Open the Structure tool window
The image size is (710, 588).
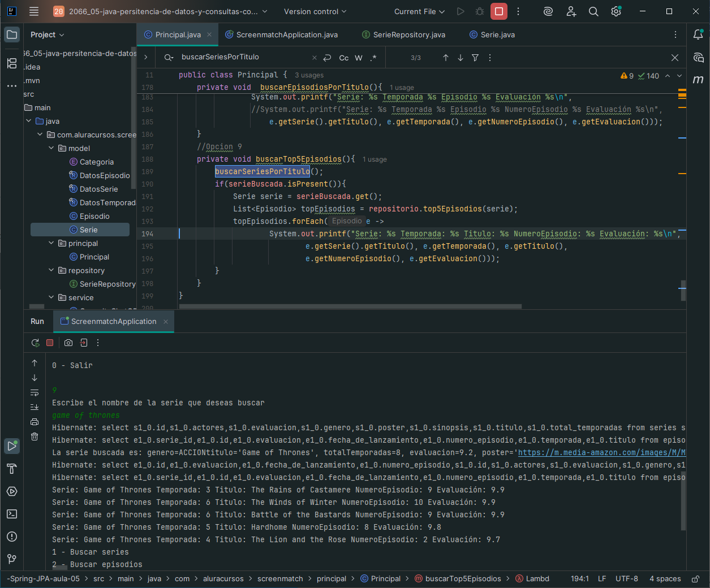[x=12, y=63]
